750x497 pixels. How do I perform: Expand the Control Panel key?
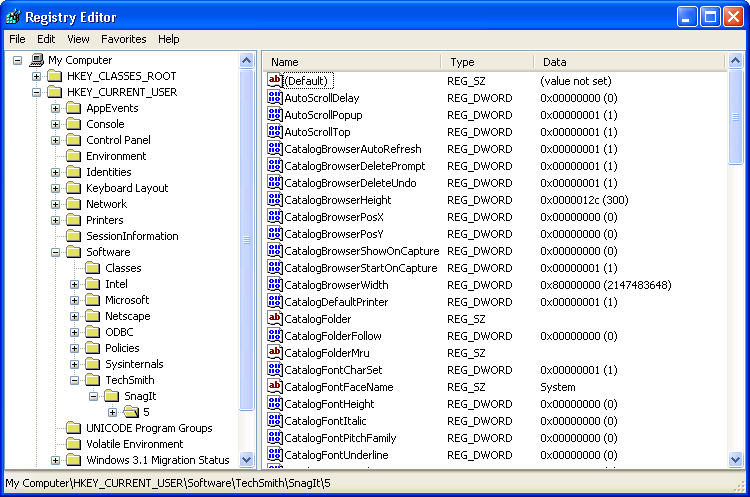point(56,140)
